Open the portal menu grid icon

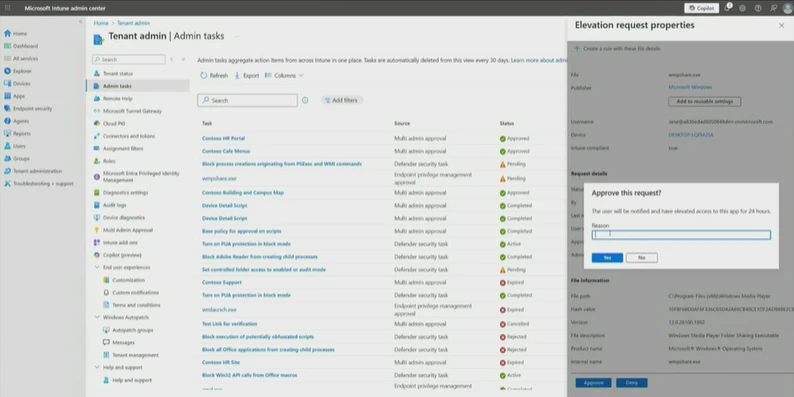pos(7,8)
